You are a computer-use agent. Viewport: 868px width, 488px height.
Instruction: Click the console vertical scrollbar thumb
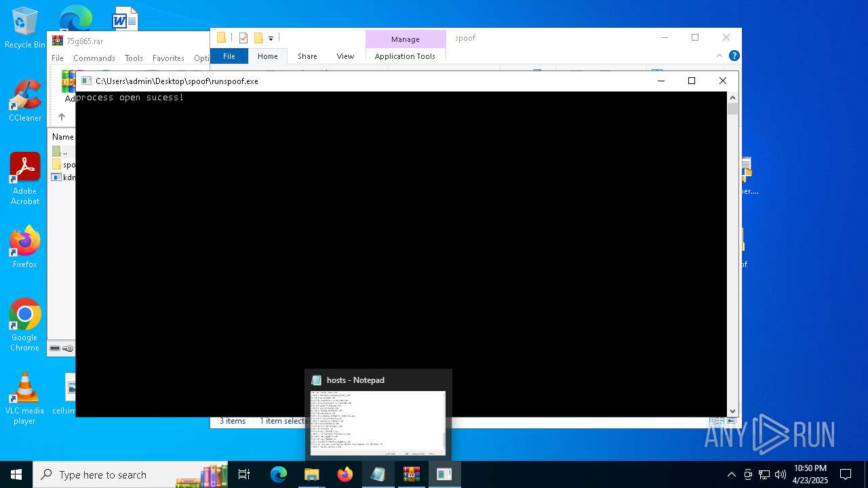[x=732, y=109]
